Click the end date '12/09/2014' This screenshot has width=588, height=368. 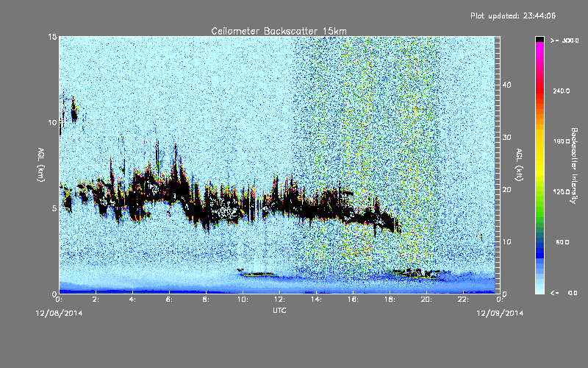pos(500,313)
